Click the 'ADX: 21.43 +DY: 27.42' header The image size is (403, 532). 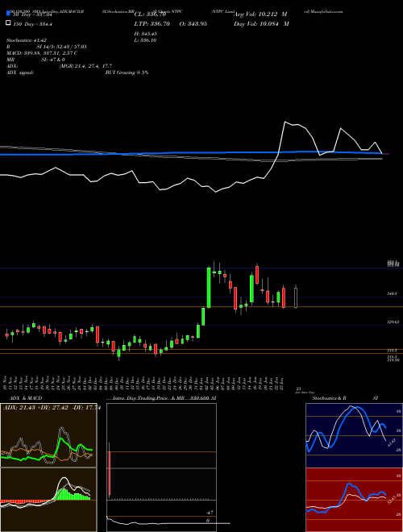36,408
